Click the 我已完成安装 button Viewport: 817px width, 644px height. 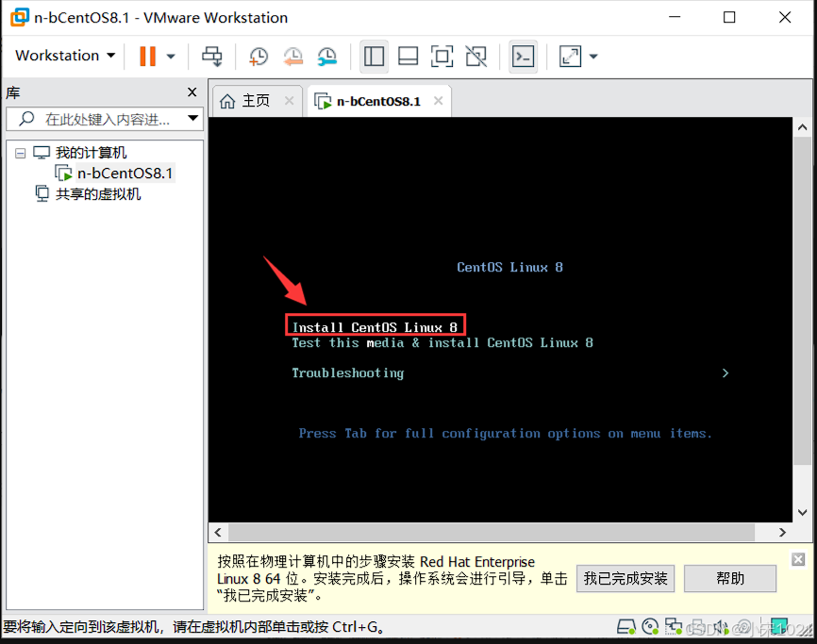click(x=625, y=578)
